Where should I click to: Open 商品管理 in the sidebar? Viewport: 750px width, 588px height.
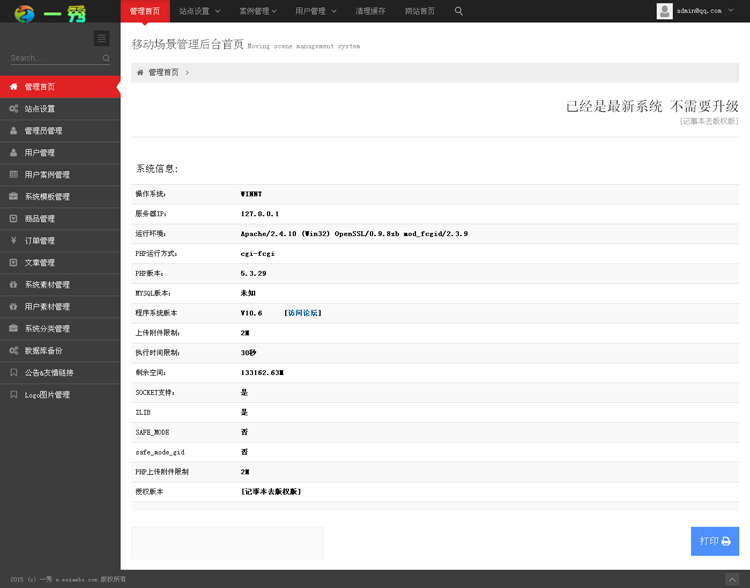pyautogui.click(x=60, y=219)
